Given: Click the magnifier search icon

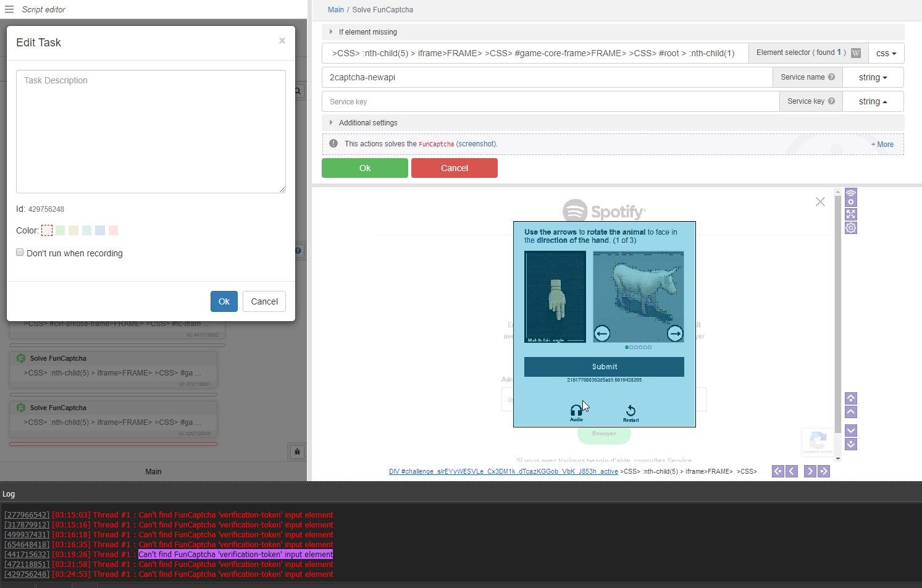Looking at the screenshot, I should 297,91.
